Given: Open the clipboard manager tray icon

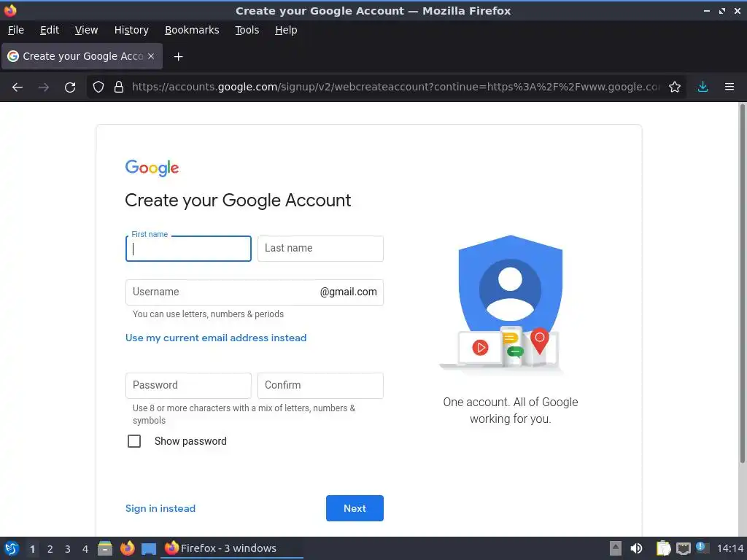Looking at the screenshot, I should pyautogui.click(x=663, y=548).
